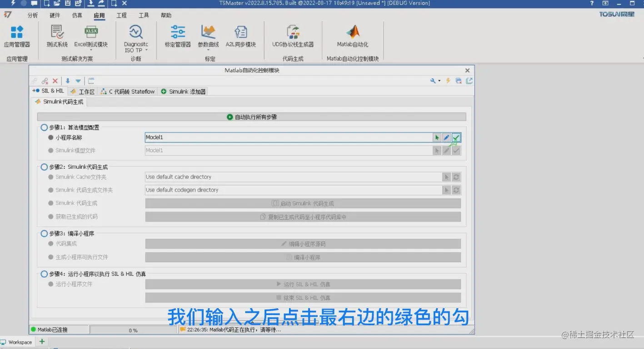The image size is (644, 349).
Task: Click the speech bubble message icon in title bar
Action: (35, 3)
